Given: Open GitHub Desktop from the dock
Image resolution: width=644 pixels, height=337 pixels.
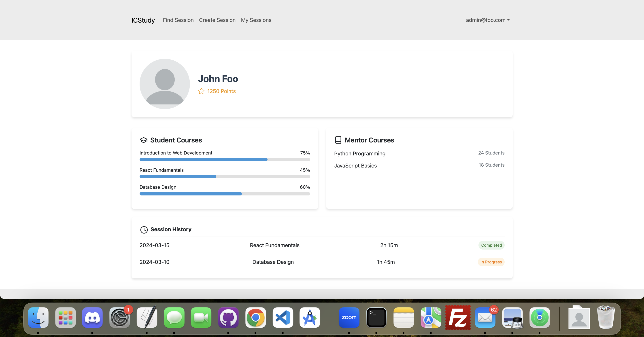Looking at the screenshot, I should pos(228,318).
